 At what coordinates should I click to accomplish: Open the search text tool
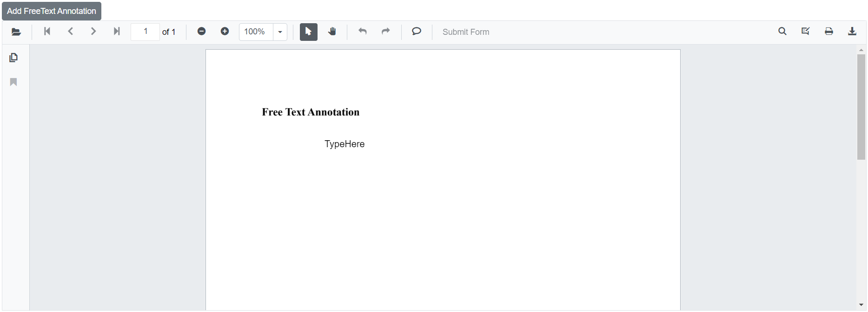782,32
